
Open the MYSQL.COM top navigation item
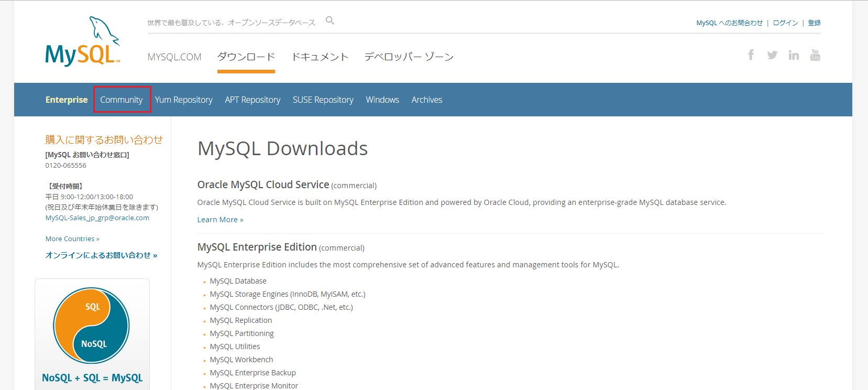click(x=174, y=57)
